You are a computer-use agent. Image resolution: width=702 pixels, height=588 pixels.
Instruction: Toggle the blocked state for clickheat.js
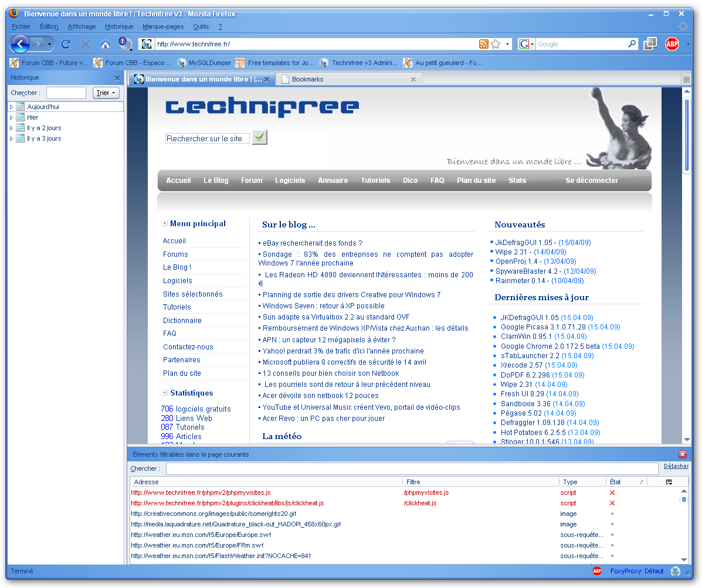(x=612, y=504)
